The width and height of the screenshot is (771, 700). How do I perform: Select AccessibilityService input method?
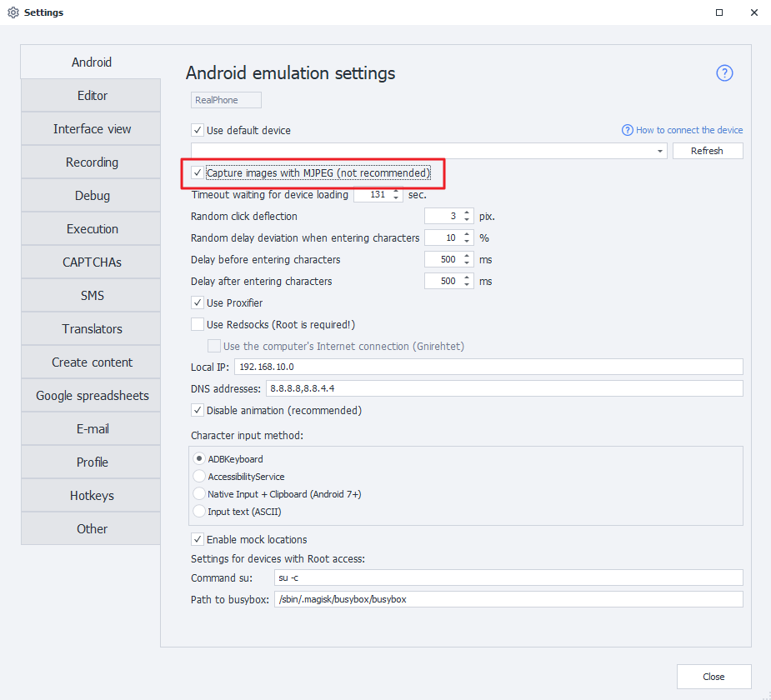point(199,477)
